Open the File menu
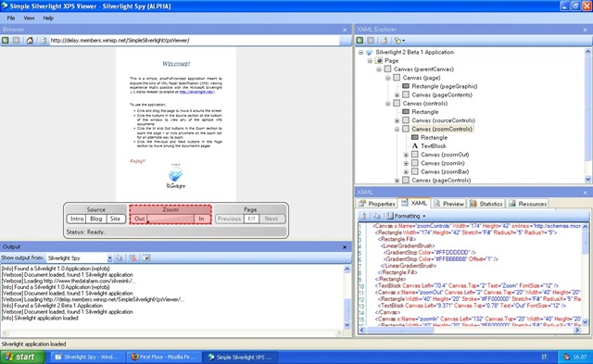Viewport: 593px width, 364px height. pyautogui.click(x=11, y=18)
